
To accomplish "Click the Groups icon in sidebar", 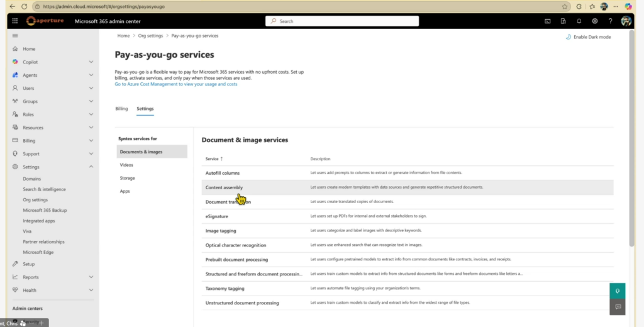I will (15, 101).
